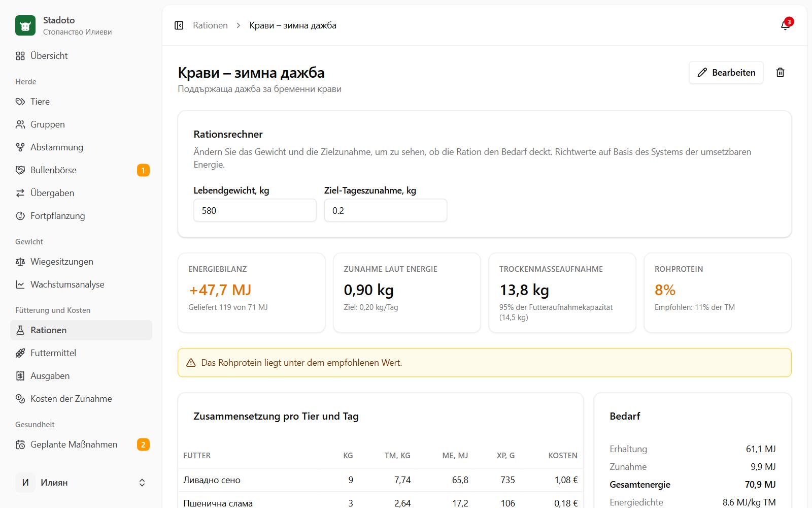Screen dimensions: 812x508
Task: Click the +47,7 MJ energy balance value
Action: point(220,290)
